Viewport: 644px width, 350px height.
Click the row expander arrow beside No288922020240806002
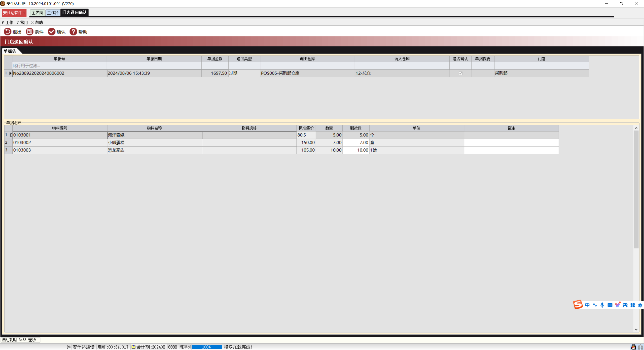point(10,73)
